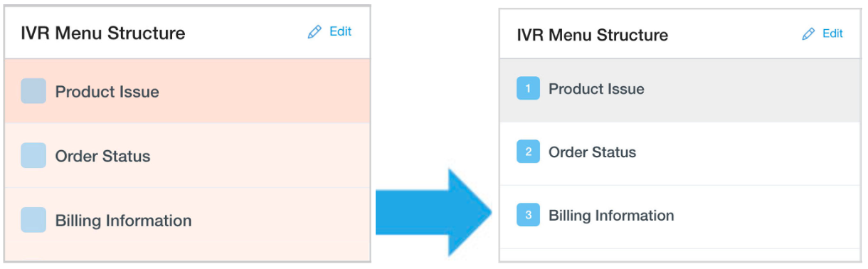
Task: Select the Order Status label in the pink-tinted panel
Action: click(x=103, y=157)
